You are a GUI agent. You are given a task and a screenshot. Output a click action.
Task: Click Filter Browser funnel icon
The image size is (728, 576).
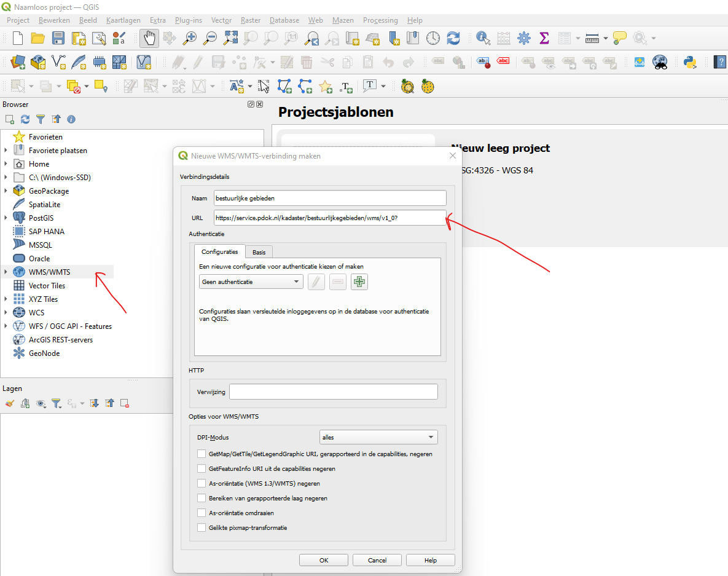(41, 119)
